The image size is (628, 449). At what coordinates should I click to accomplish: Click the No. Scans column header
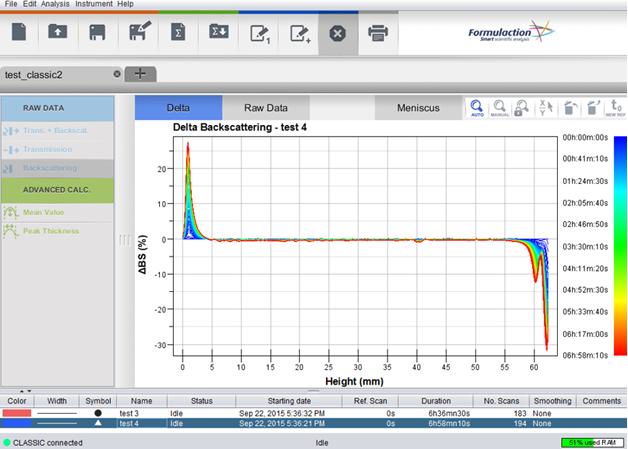tap(501, 401)
